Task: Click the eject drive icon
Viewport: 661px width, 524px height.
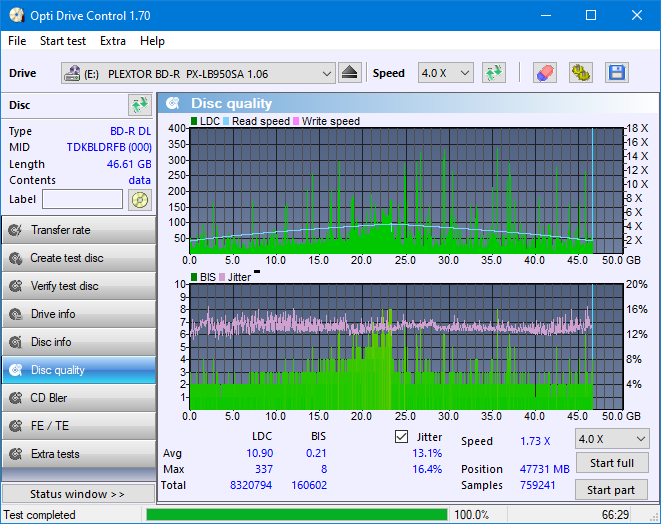Action: (349, 73)
